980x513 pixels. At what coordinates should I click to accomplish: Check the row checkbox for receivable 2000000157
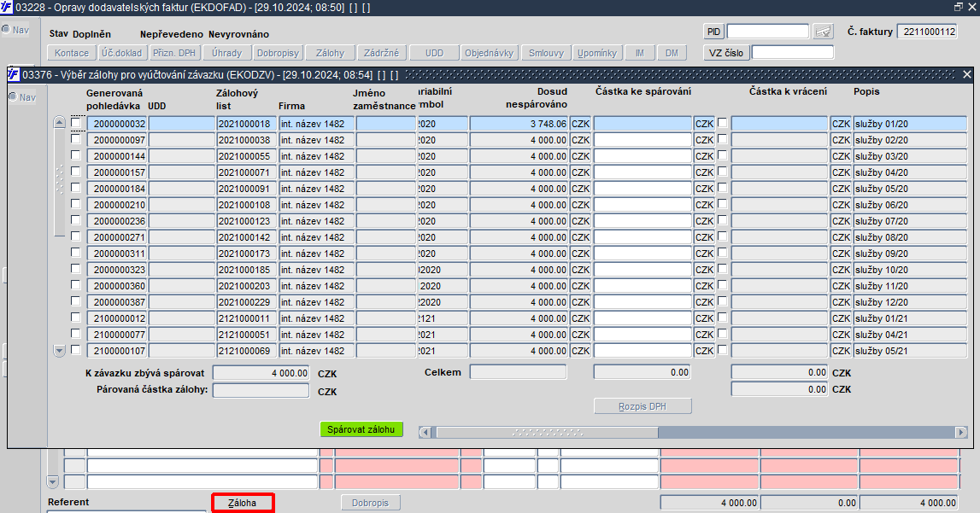pos(76,172)
